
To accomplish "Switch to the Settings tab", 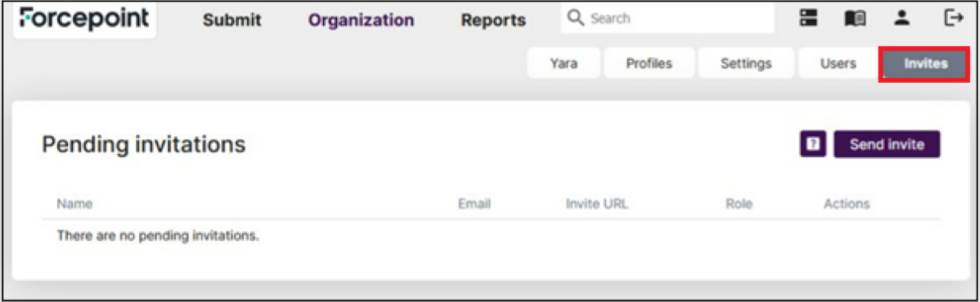I will [746, 64].
